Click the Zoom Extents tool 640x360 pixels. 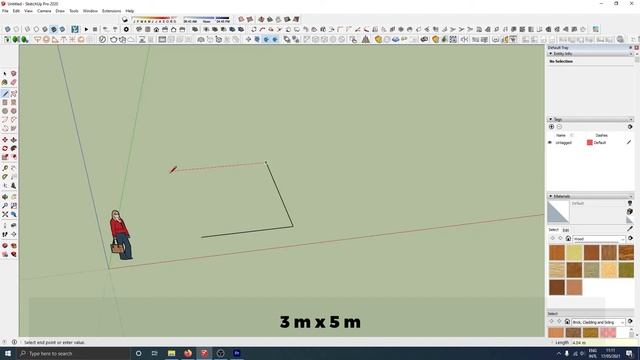point(5,214)
